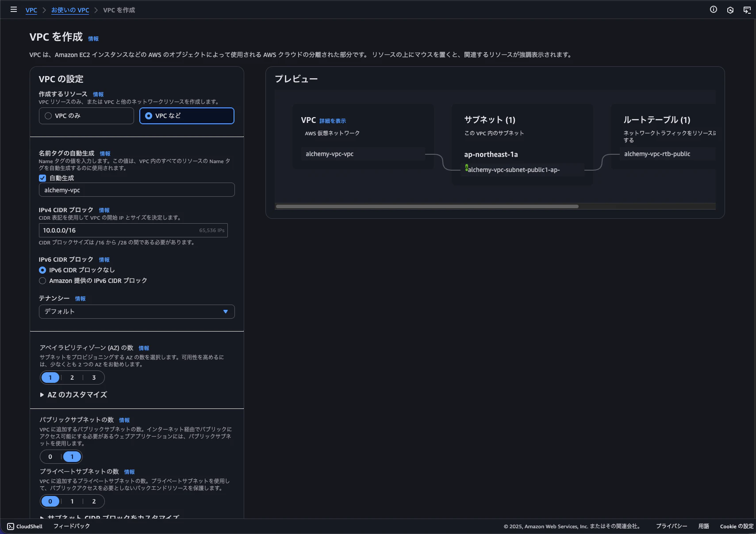Viewport: 756px width, 534px height.
Task: Open 情報 link beside プライベートサブネットの数
Action: (129, 472)
